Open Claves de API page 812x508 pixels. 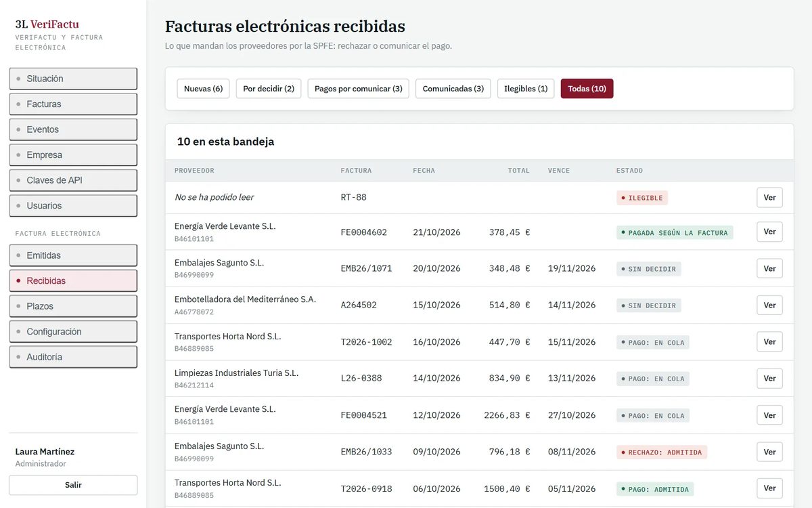coord(73,180)
